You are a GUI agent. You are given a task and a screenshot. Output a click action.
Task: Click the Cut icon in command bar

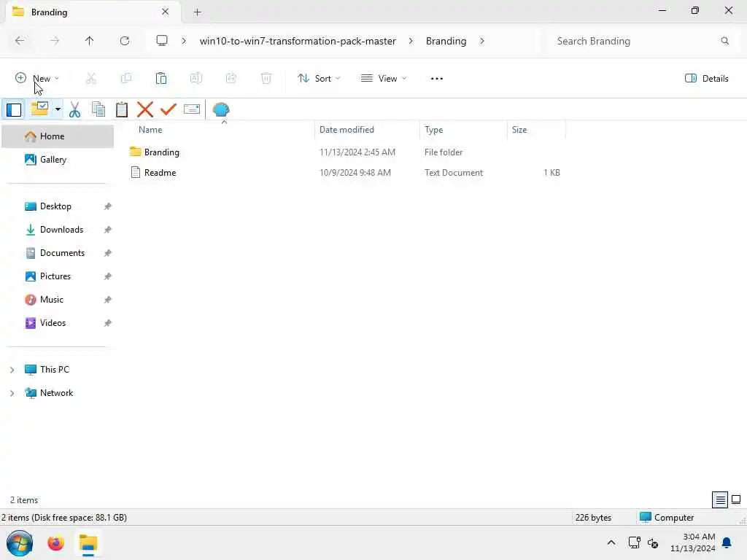click(x=91, y=79)
